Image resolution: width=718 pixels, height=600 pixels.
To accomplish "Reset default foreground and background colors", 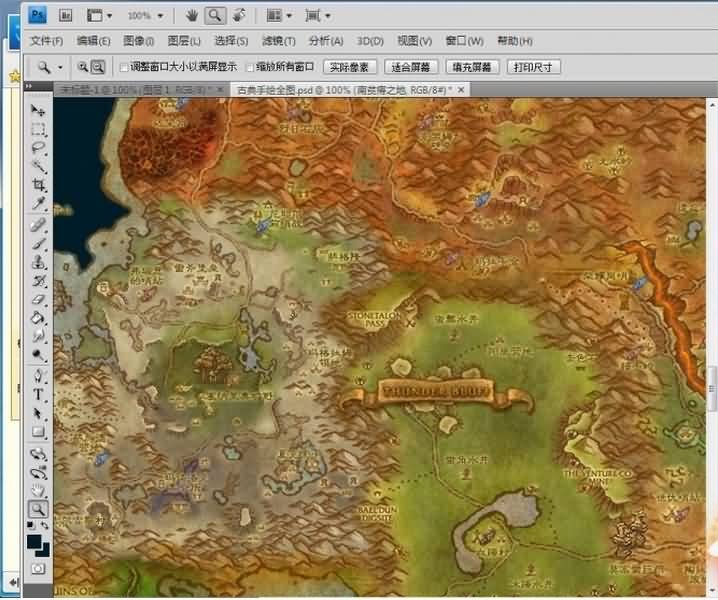I will [x=31, y=525].
